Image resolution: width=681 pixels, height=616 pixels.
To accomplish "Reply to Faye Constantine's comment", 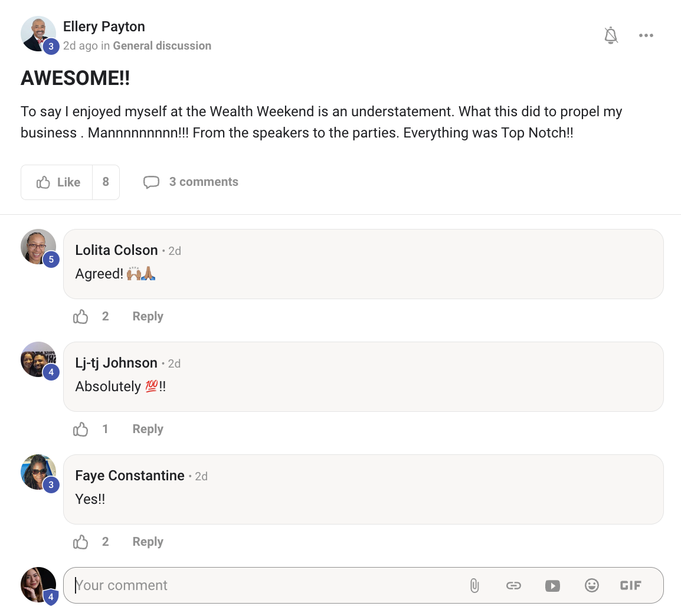I will coord(148,542).
